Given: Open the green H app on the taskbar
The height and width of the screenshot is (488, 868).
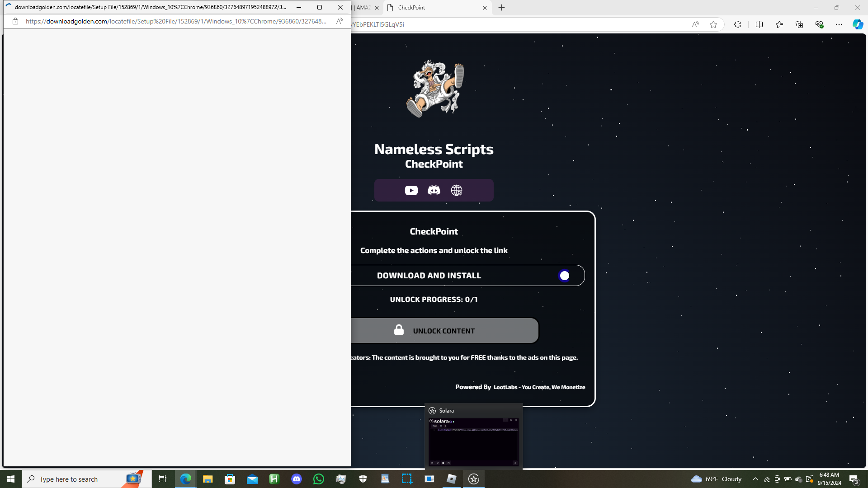Looking at the screenshot, I should (274, 479).
